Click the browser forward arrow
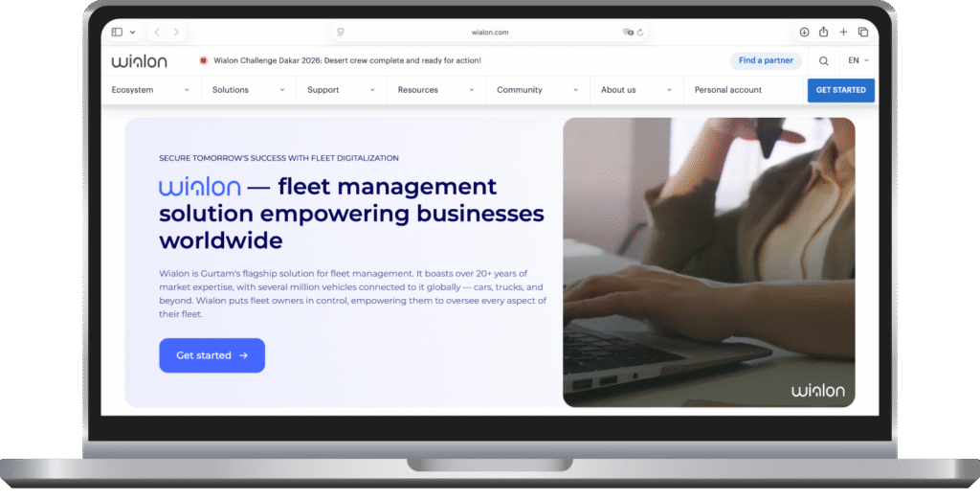The width and height of the screenshot is (980, 501). [180, 32]
